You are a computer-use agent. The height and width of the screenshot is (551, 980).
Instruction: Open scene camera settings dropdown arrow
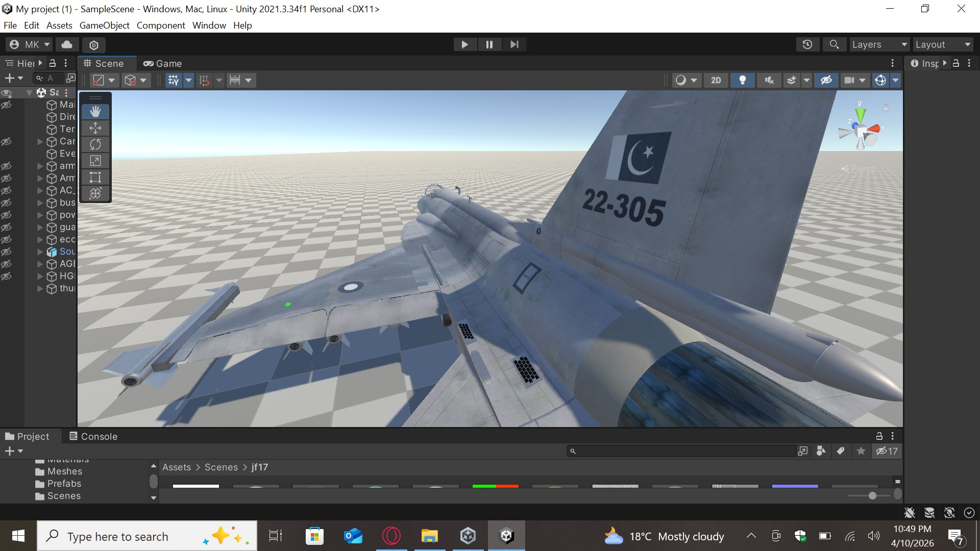point(863,80)
